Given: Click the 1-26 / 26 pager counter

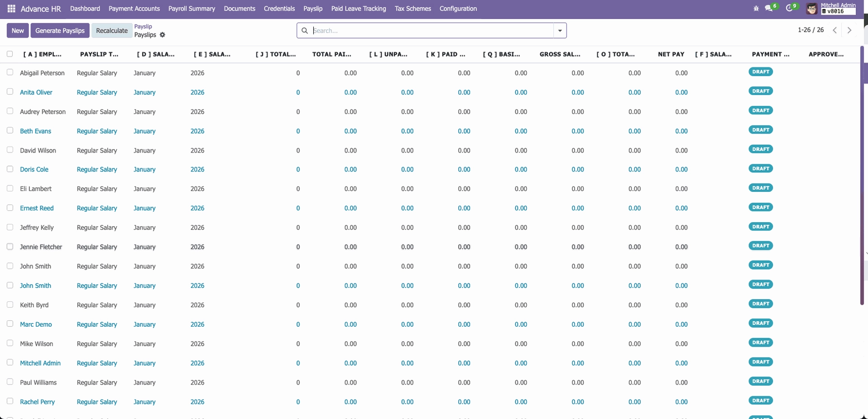Looking at the screenshot, I should point(811,30).
